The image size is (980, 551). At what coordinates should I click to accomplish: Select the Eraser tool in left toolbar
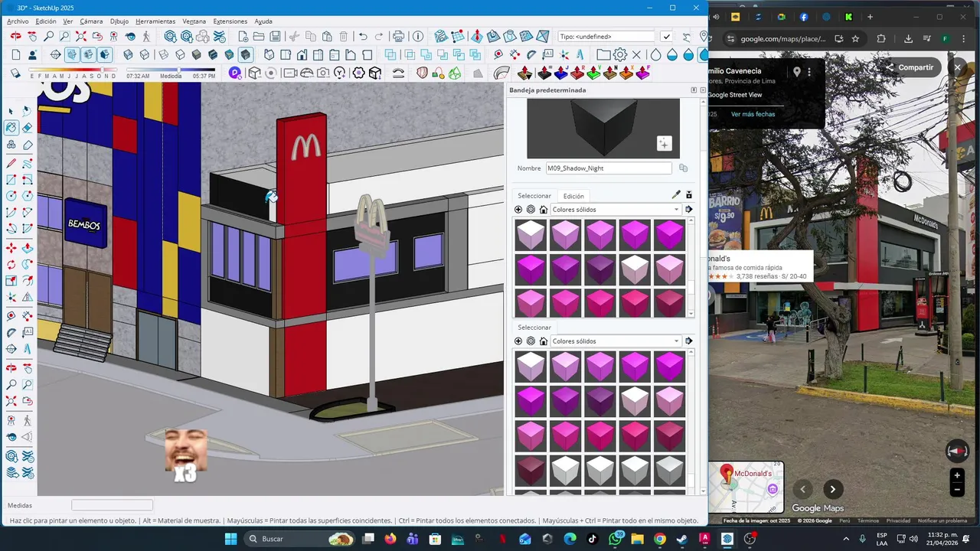pyautogui.click(x=28, y=128)
